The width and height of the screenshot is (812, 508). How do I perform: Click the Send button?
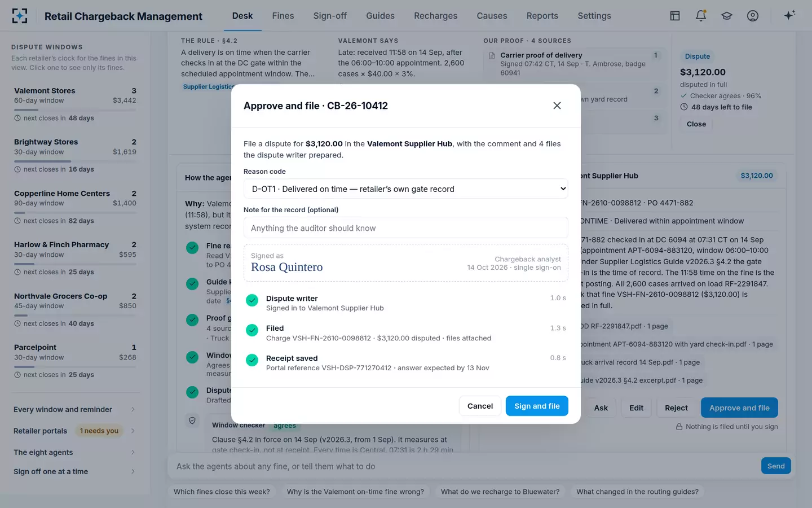pyautogui.click(x=776, y=466)
